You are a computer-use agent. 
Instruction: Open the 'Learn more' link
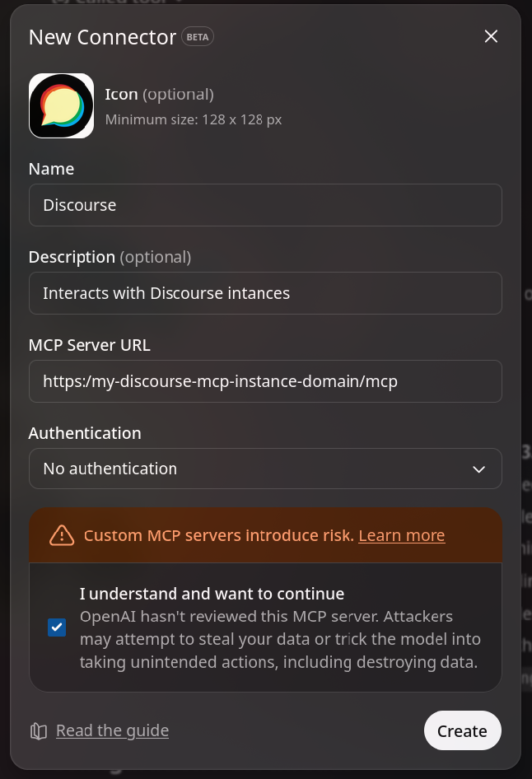point(401,535)
